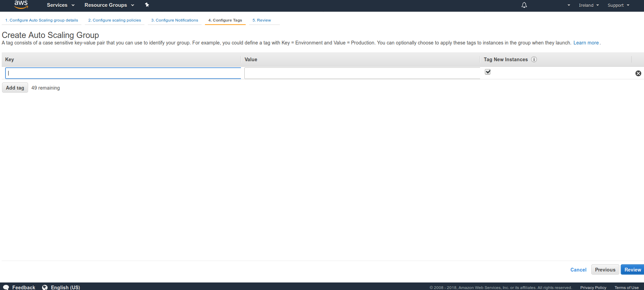Uncheck the Tag New Instances checkbox

pos(488,72)
